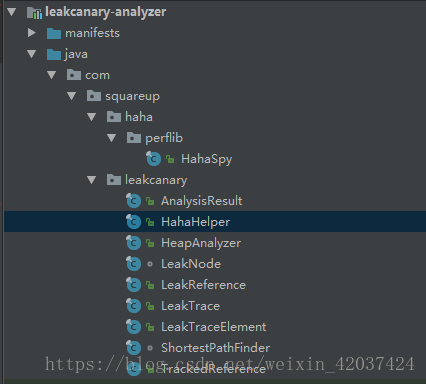Collapse the java folder arrow

32,54
